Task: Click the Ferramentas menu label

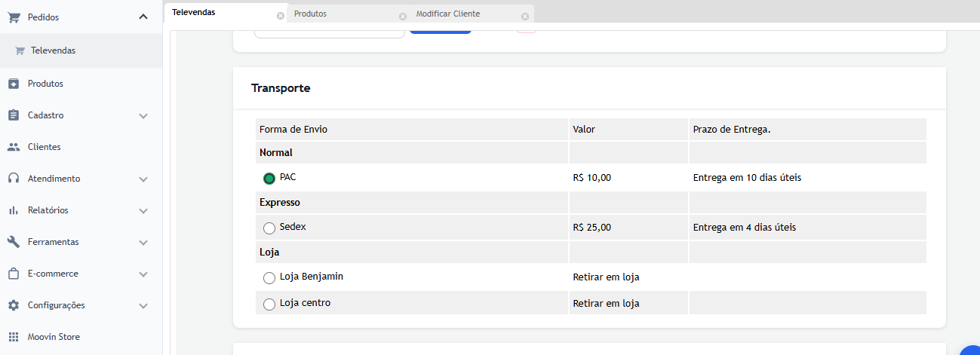Action: click(x=54, y=242)
